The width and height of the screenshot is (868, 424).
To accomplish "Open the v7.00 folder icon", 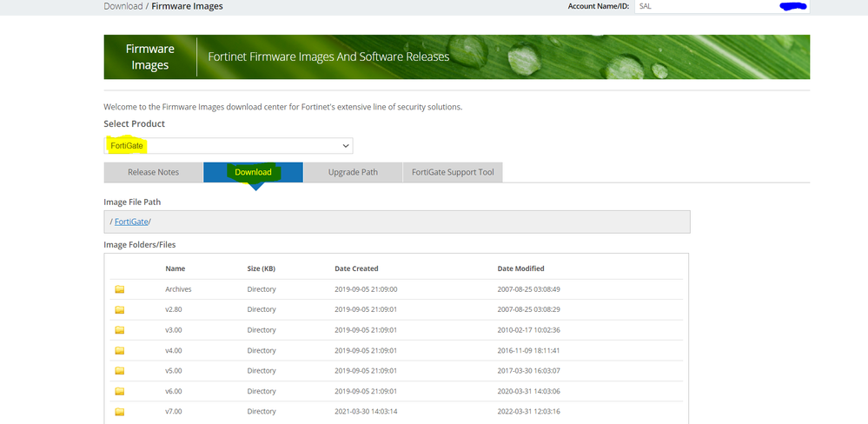I will pos(120,412).
